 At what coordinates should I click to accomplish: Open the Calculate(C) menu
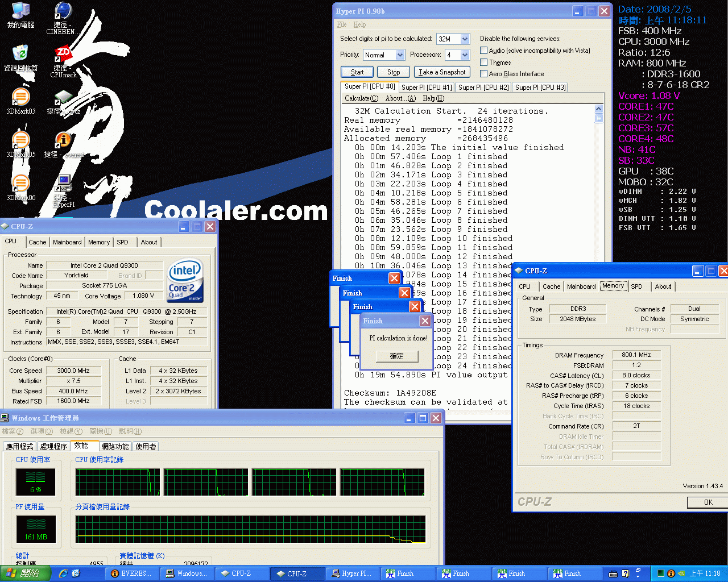point(361,98)
